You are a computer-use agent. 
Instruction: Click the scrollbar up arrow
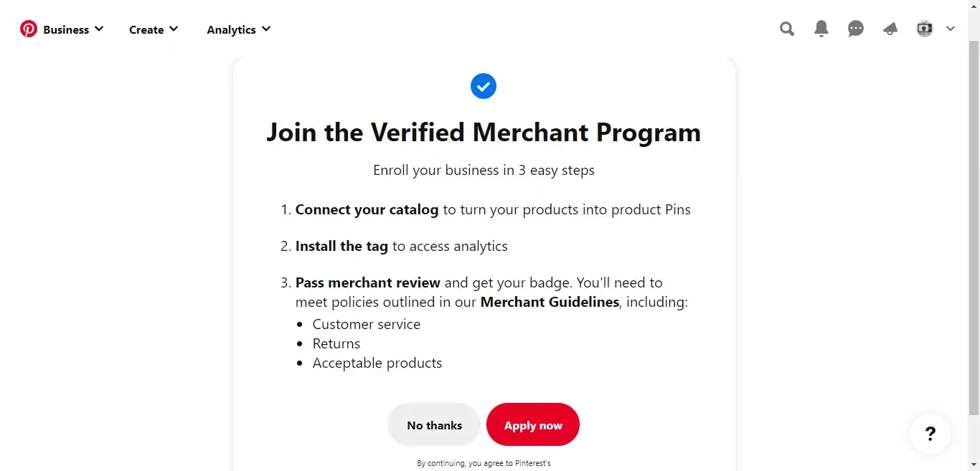(974, 6)
